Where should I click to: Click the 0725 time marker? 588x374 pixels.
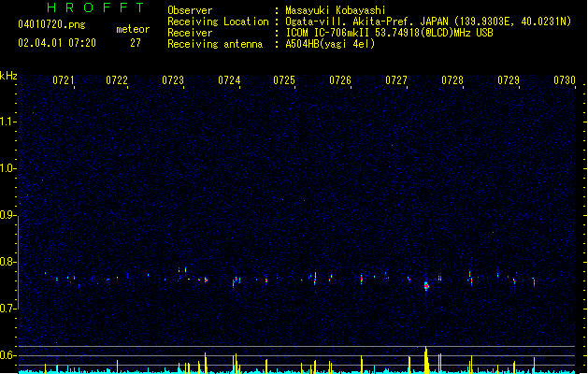pos(284,80)
